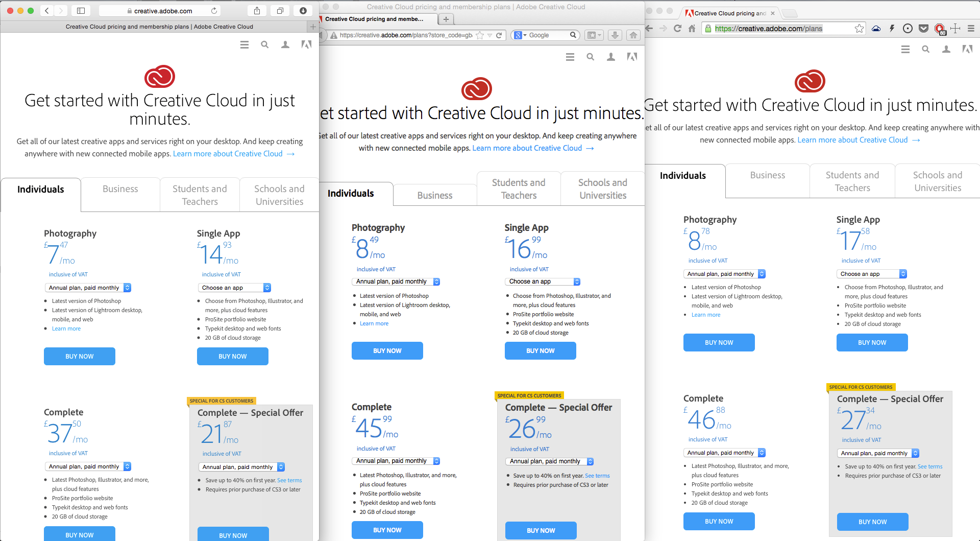
Task: Click See terms link in Safari's Special Offer
Action: click(289, 480)
